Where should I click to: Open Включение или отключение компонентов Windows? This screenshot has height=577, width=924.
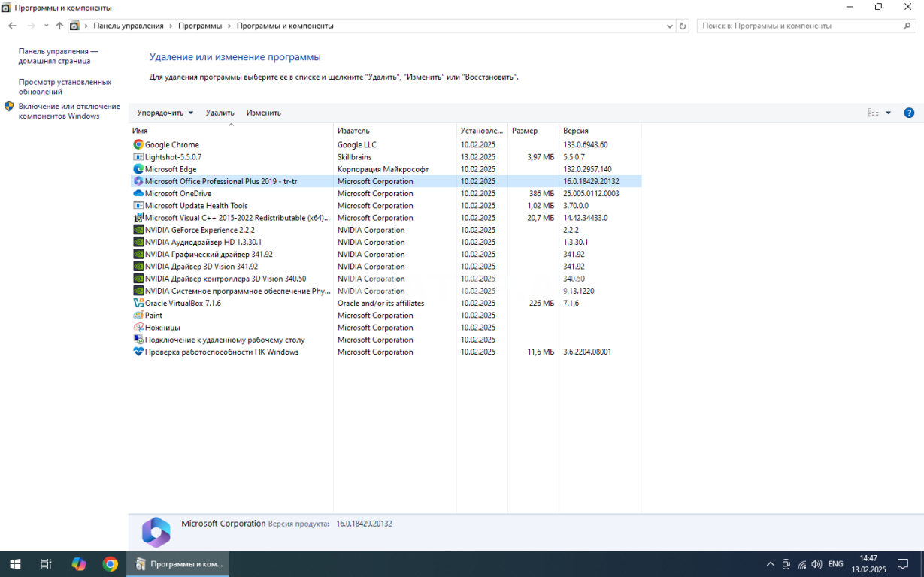[69, 111]
